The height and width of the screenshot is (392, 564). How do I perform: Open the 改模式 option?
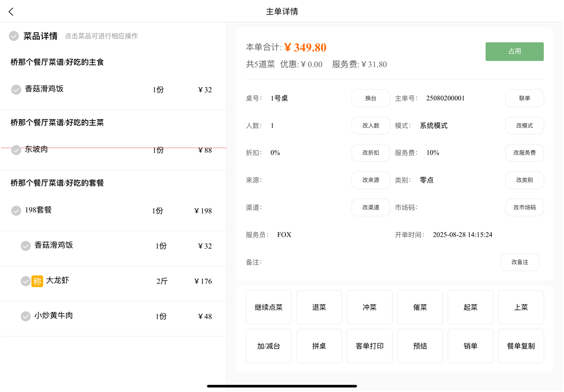pos(524,125)
